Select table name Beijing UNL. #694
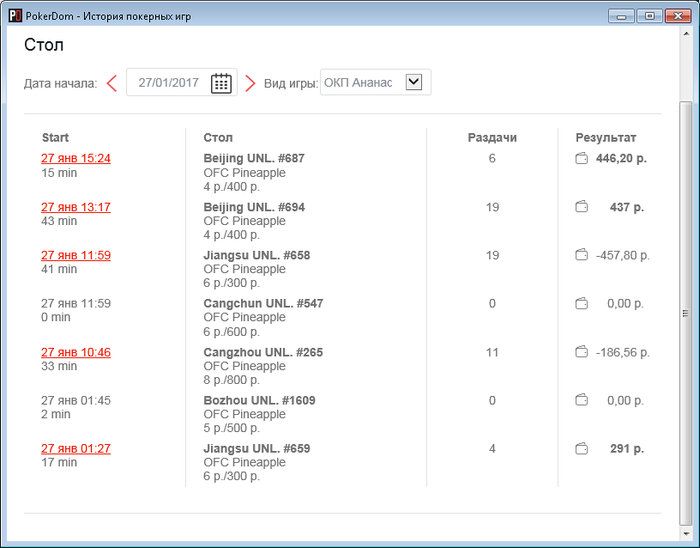This screenshot has height=548, width=700. tap(254, 207)
